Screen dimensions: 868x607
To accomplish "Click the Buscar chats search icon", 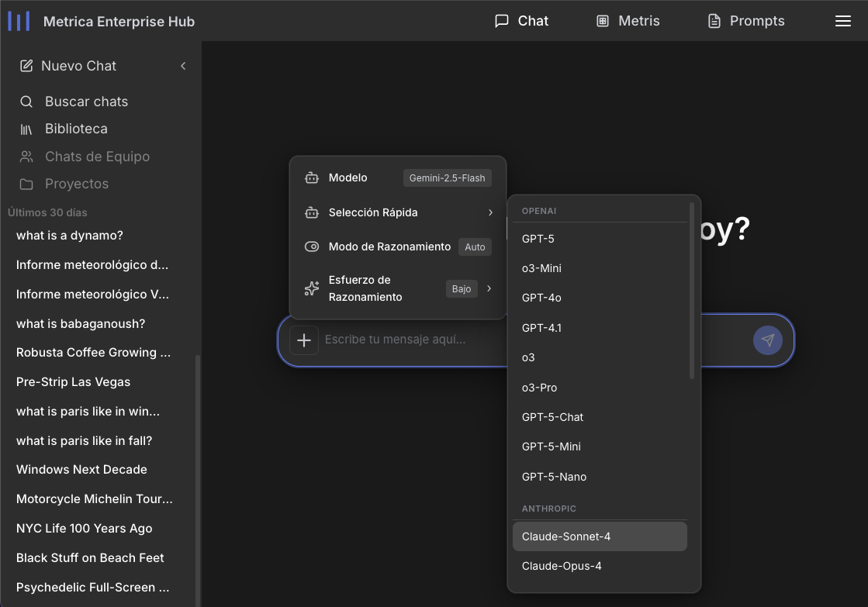I will tap(26, 102).
